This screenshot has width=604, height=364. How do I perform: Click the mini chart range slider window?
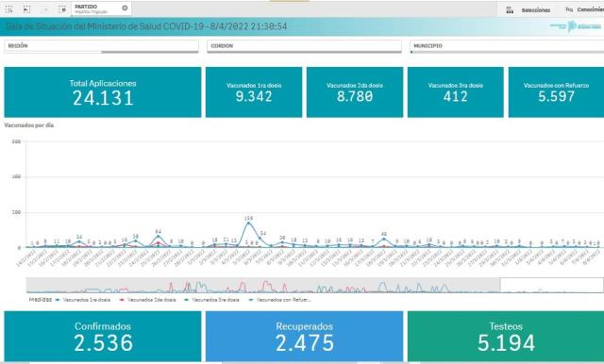coord(551,285)
